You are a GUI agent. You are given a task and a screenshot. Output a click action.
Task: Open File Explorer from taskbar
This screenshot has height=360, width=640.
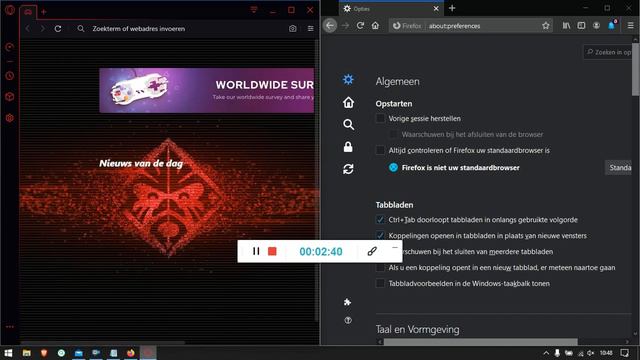[27, 353]
